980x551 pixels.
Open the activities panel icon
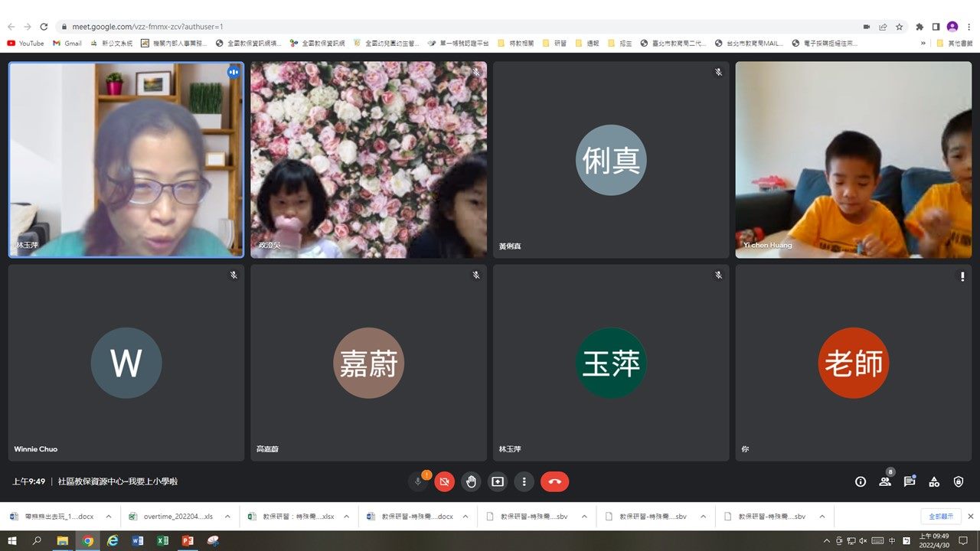click(934, 481)
